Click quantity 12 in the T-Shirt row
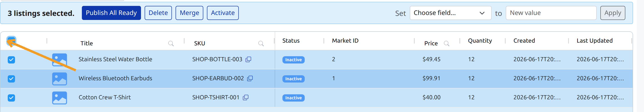Viewport: 644px width, 112px height. click(x=471, y=97)
